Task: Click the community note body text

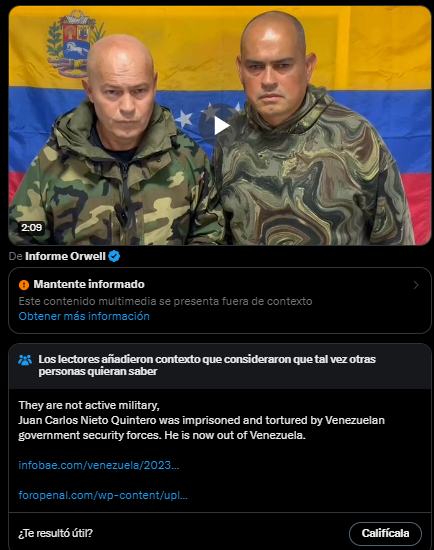Action: 201,420
